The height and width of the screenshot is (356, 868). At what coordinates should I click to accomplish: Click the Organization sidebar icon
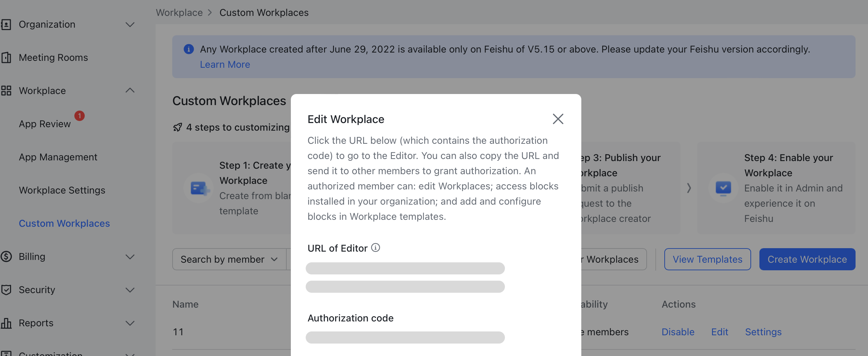pos(7,24)
